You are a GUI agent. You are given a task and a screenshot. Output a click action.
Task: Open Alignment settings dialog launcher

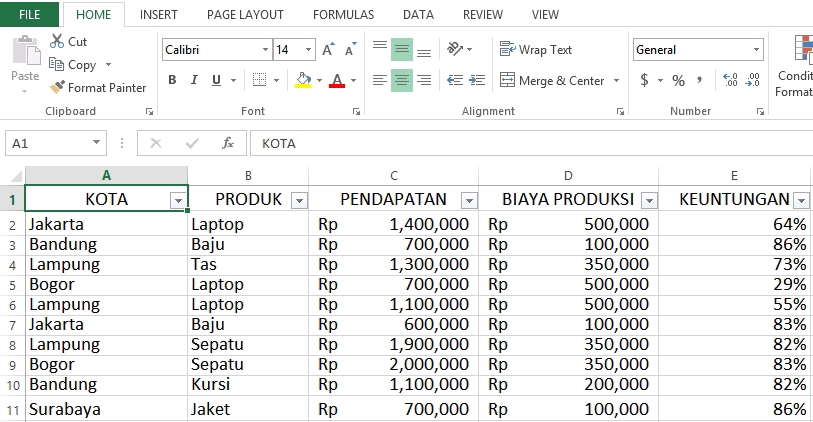(620, 111)
